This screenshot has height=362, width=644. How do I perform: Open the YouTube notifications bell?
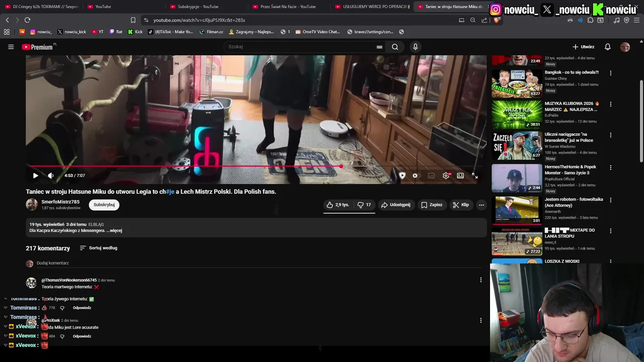point(608,47)
